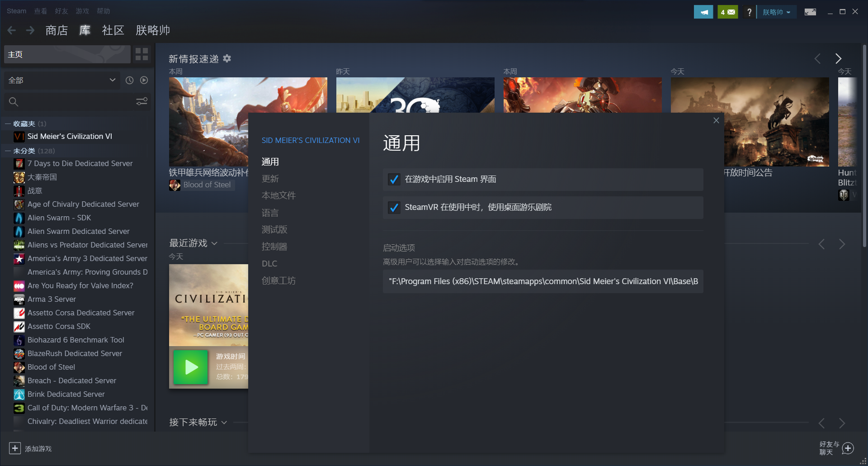Show the next What's New news items
The image size is (868, 466).
(x=838, y=58)
